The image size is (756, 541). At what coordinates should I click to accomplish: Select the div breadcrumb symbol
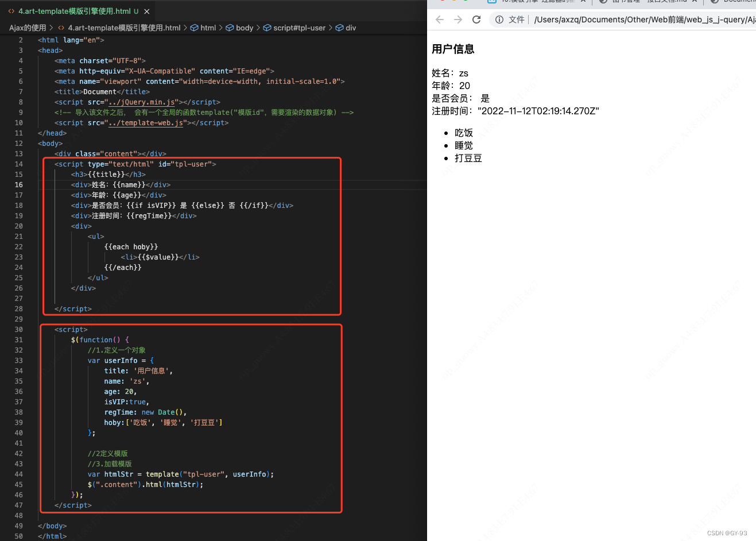pos(351,28)
